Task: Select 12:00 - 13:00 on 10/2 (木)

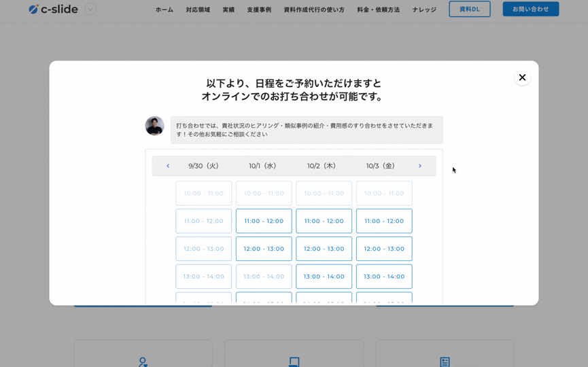Action: coord(324,249)
